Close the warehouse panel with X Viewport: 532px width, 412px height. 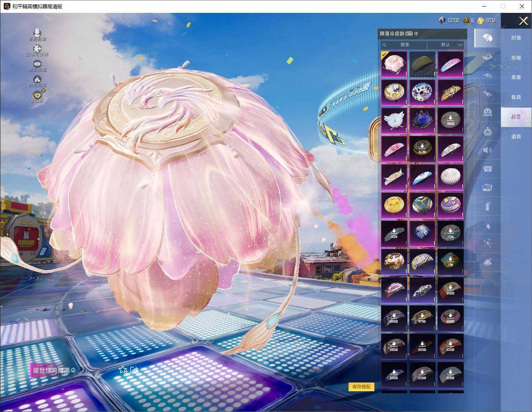point(523,21)
